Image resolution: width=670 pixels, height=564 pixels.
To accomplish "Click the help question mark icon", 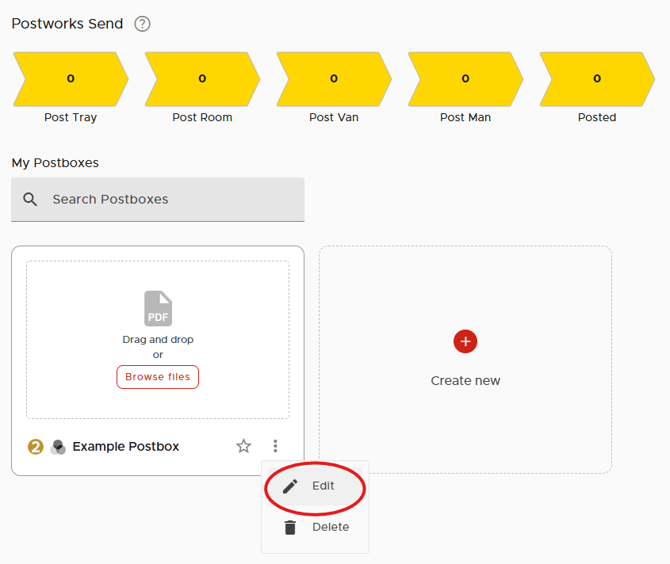I will coord(142,24).
